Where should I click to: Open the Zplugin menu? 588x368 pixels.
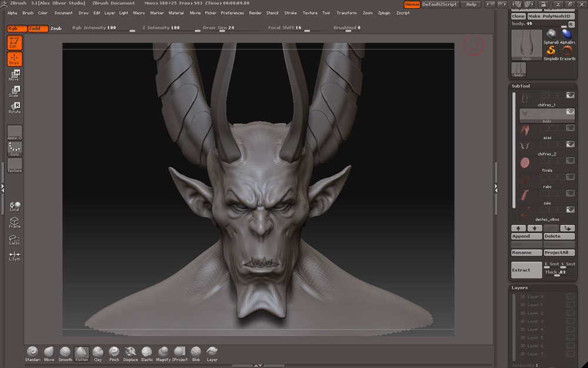coord(384,13)
